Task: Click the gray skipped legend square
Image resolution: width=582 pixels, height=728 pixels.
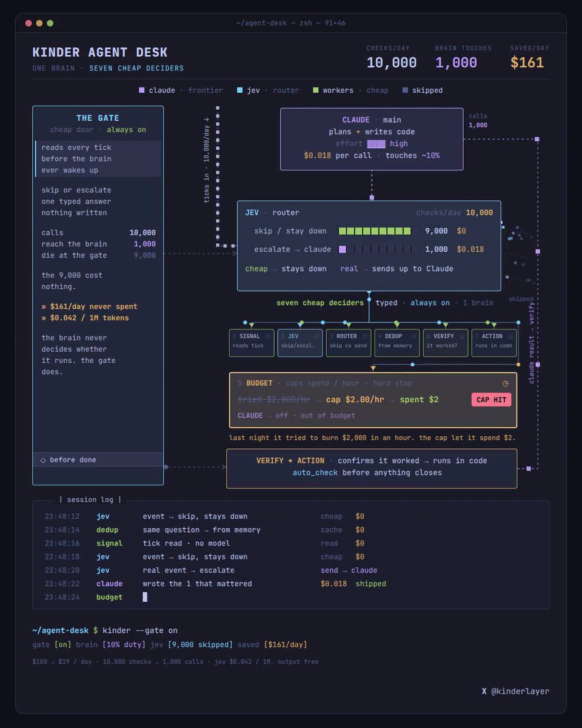Action: click(x=405, y=90)
